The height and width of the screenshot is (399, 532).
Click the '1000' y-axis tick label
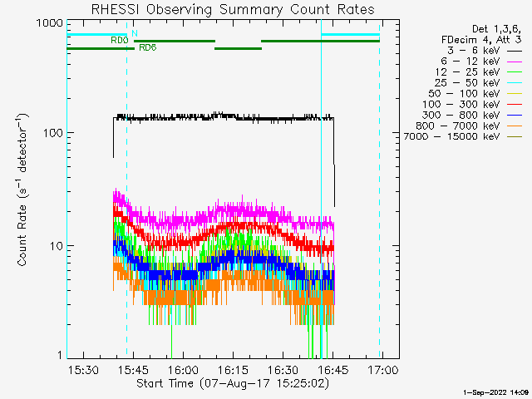click(x=50, y=23)
